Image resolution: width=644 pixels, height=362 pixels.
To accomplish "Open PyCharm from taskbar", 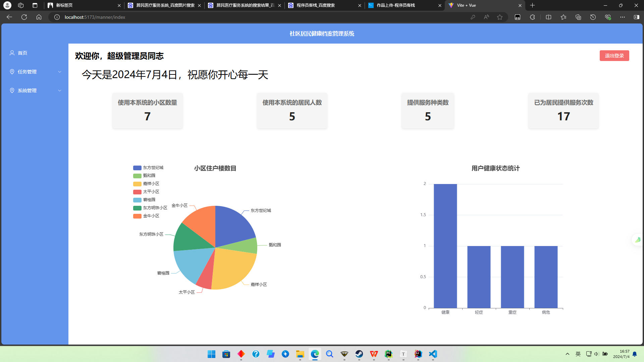I will pyautogui.click(x=389, y=354).
